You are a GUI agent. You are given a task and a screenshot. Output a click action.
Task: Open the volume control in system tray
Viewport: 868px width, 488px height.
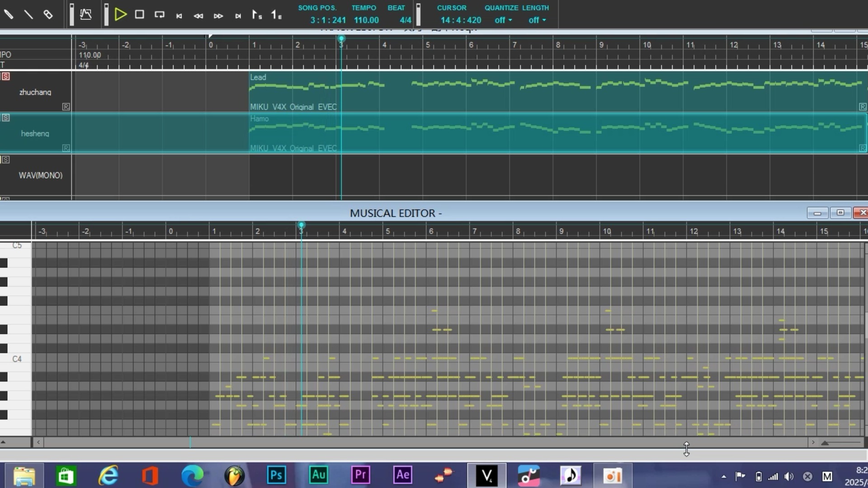(789, 476)
